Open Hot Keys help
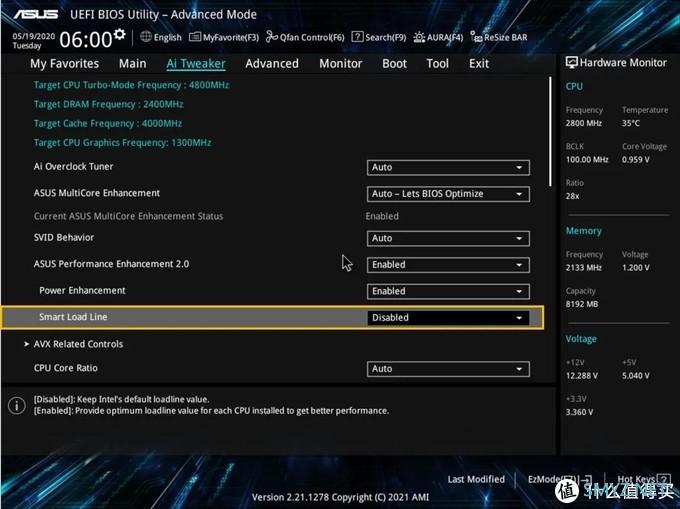Screen dimensions: 680x509 644,480
